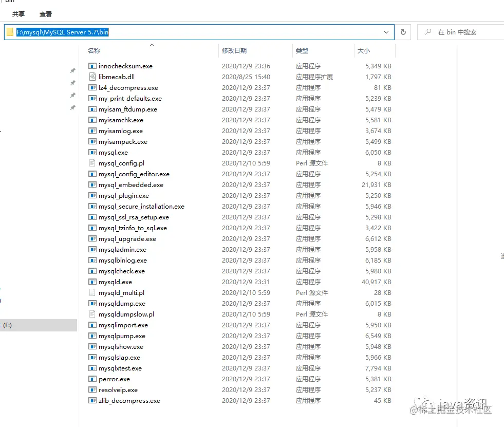The image size is (504, 427).
Task: Select mysql_upgrade.exe file name
Action: pyautogui.click(x=127, y=239)
